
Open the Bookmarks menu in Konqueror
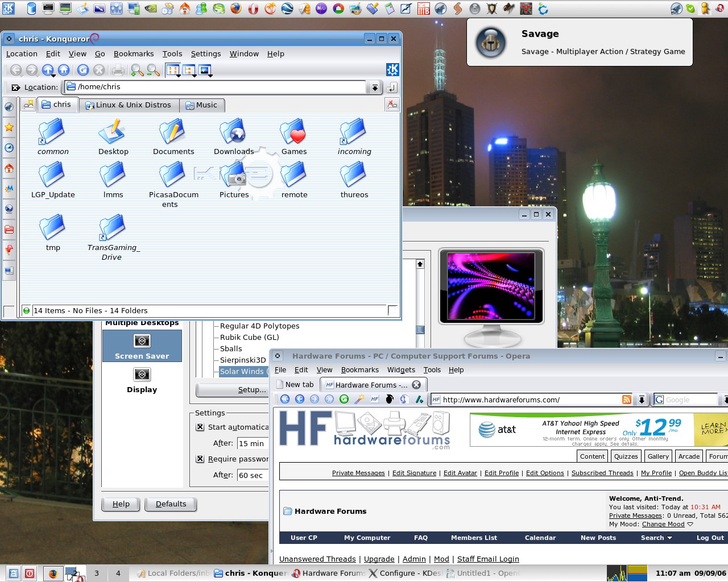[x=134, y=54]
